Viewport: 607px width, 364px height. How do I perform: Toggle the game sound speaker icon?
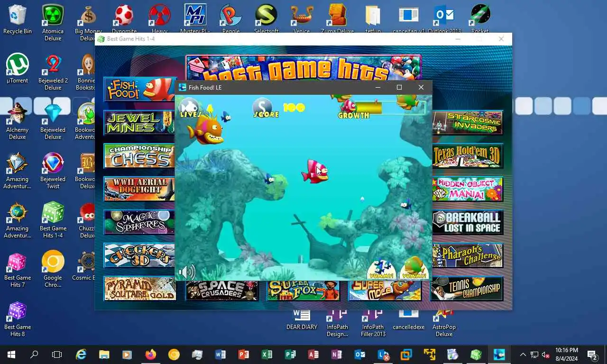186,272
